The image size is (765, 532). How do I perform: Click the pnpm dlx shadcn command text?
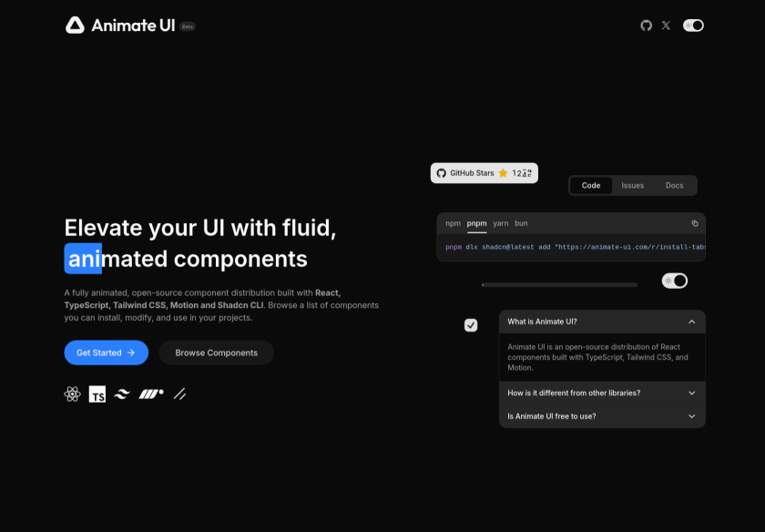(x=575, y=247)
